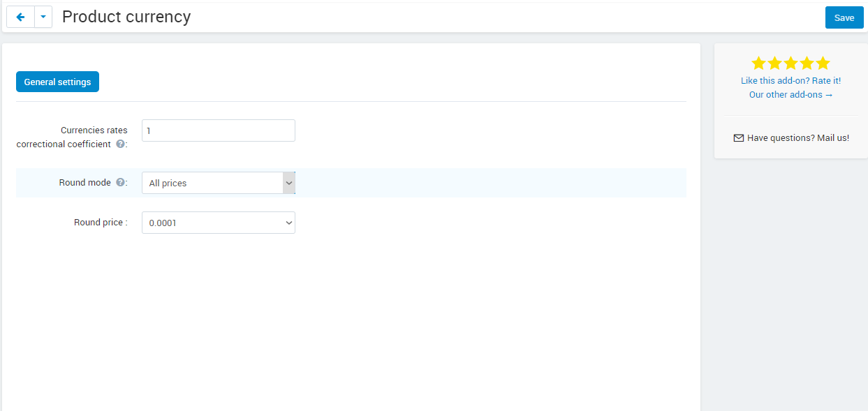Click the fourth rating star
This screenshot has height=411, width=868.
(x=807, y=63)
